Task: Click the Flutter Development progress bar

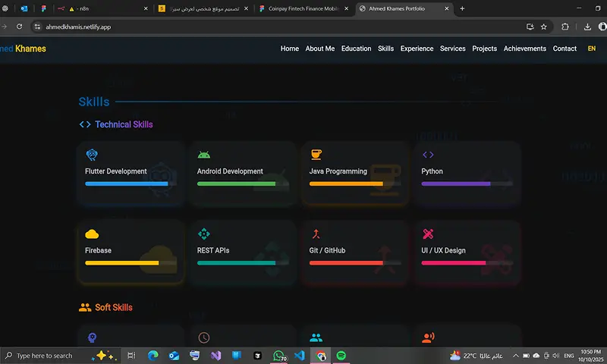Action: [x=131, y=184]
